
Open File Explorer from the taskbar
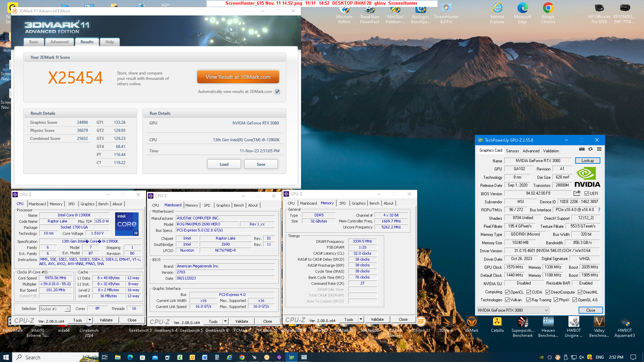coord(117,357)
